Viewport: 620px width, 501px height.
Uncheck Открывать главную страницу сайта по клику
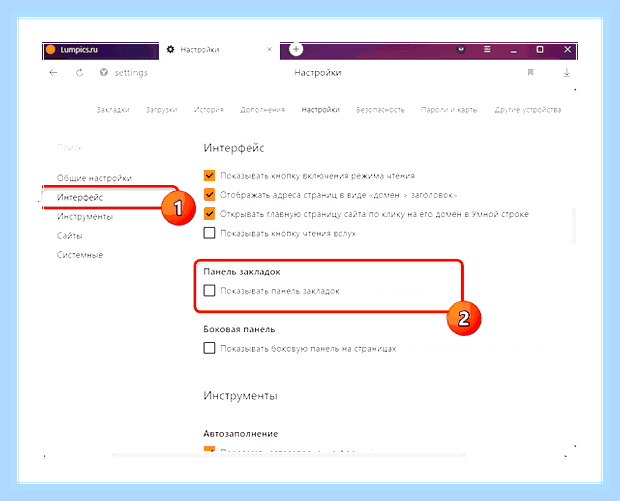point(209,214)
